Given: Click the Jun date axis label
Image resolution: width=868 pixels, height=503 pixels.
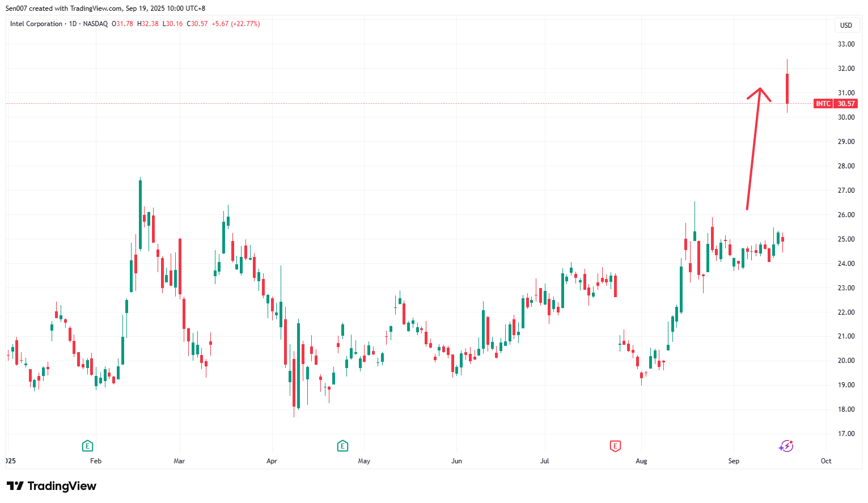Looking at the screenshot, I should pos(456,461).
